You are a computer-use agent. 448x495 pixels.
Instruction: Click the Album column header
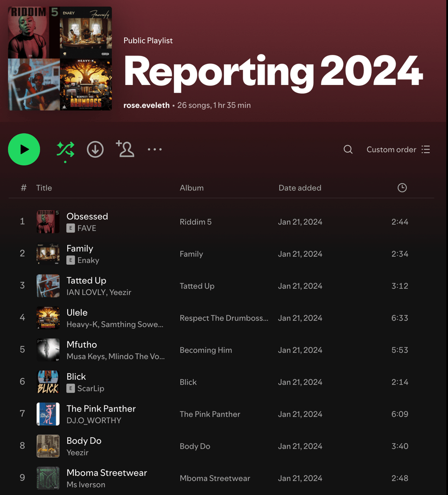click(191, 188)
